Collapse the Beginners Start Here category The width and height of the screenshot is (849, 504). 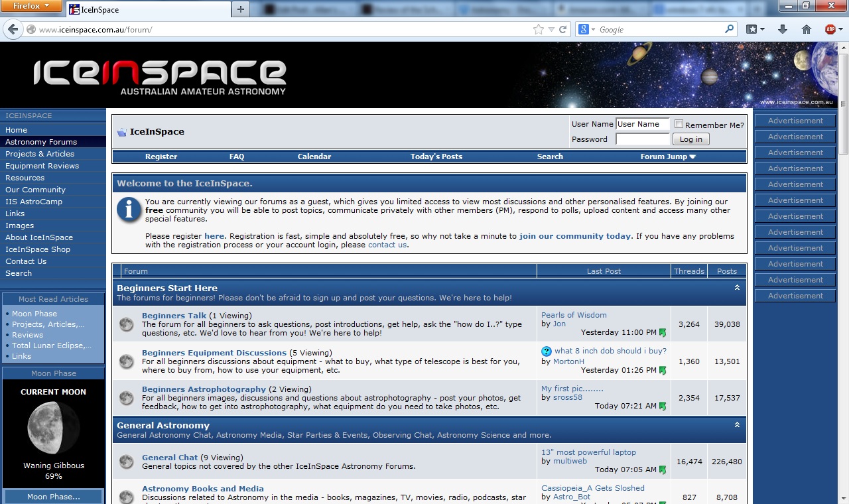[737, 288]
